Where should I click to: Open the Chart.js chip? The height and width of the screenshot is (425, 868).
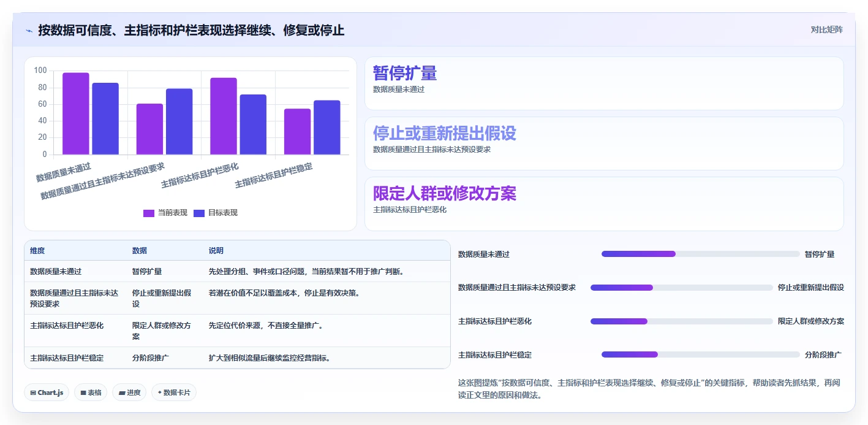tap(47, 392)
